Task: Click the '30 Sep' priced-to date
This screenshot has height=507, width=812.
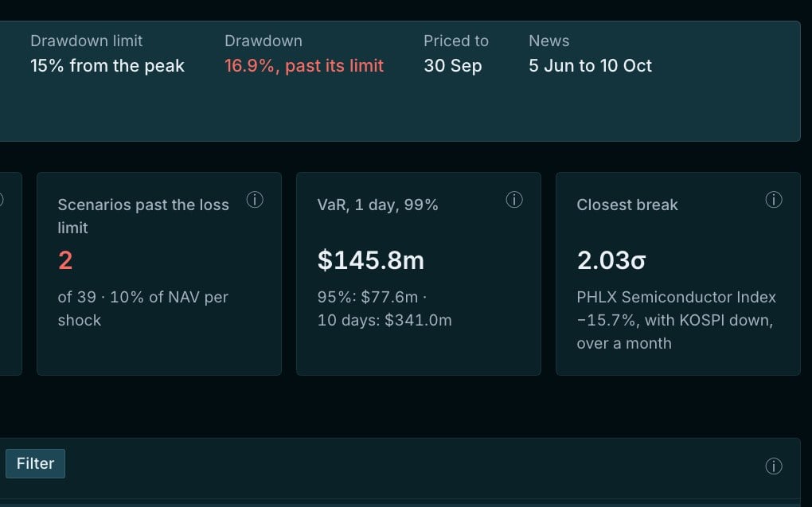Action: click(x=453, y=66)
